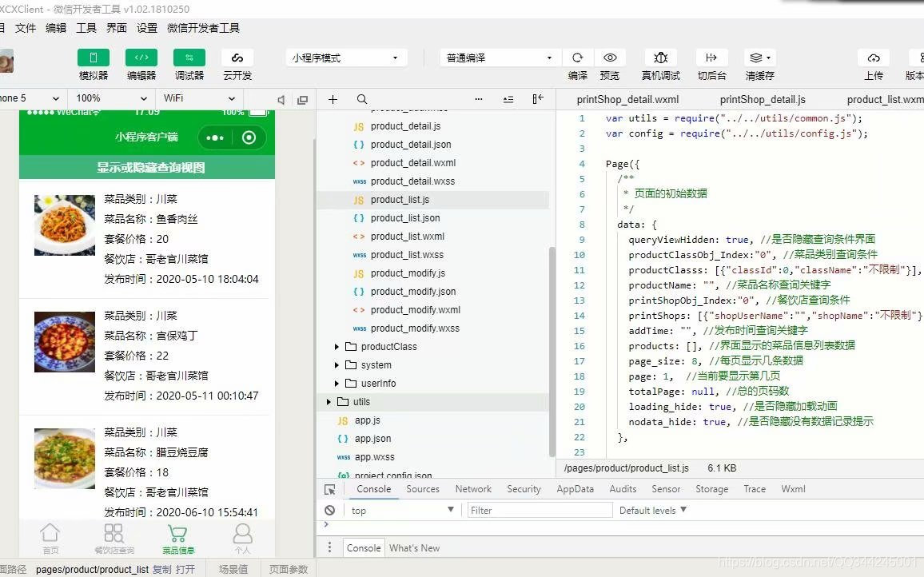The image size is (924, 577).
Task: Click the element inspector arrow icon
Action: point(330,489)
